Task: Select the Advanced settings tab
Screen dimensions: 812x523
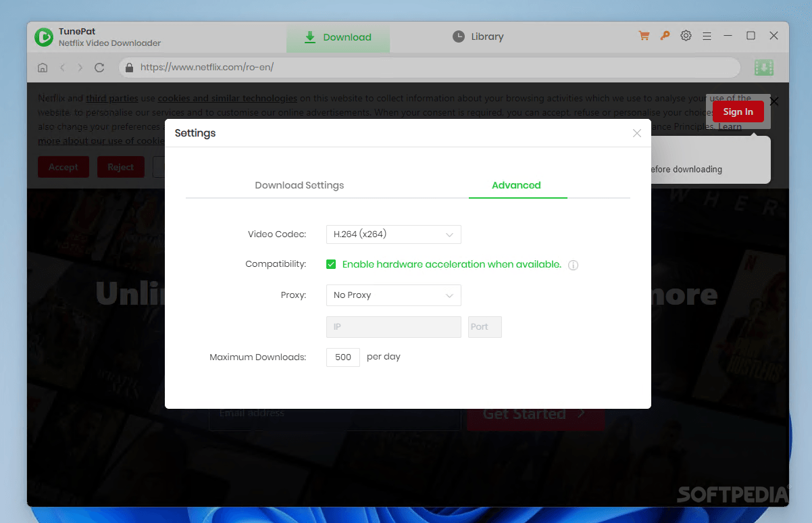Action: [516, 185]
